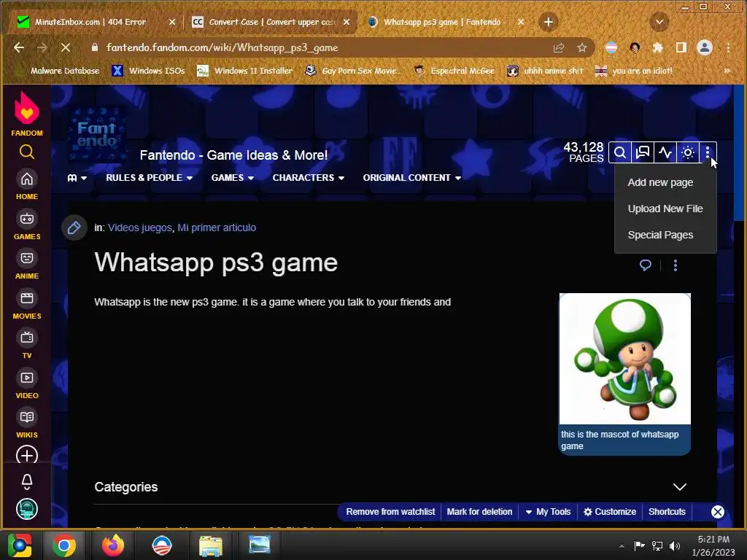Click the start a wiki plus icon
Viewport: 747px width, 560px height.
(x=27, y=455)
